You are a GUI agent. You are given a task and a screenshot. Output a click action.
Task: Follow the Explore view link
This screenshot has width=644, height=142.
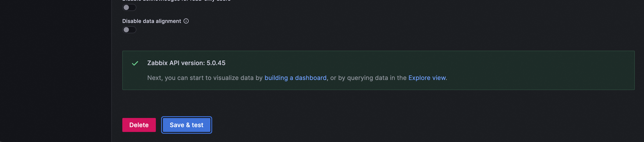click(x=427, y=78)
